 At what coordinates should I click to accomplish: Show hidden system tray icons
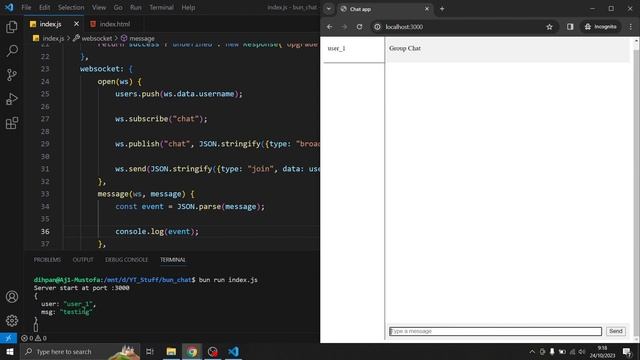click(x=532, y=351)
